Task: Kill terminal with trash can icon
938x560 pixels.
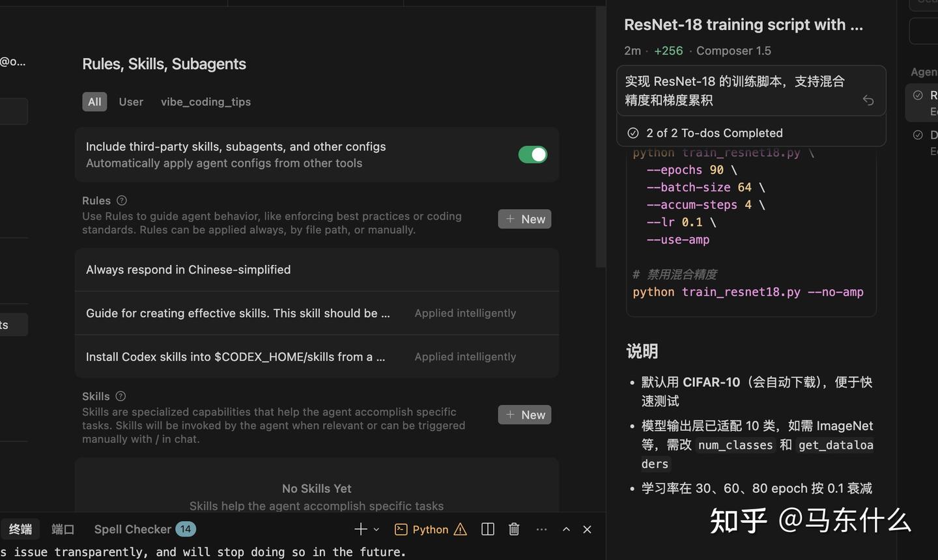Action: [514, 529]
